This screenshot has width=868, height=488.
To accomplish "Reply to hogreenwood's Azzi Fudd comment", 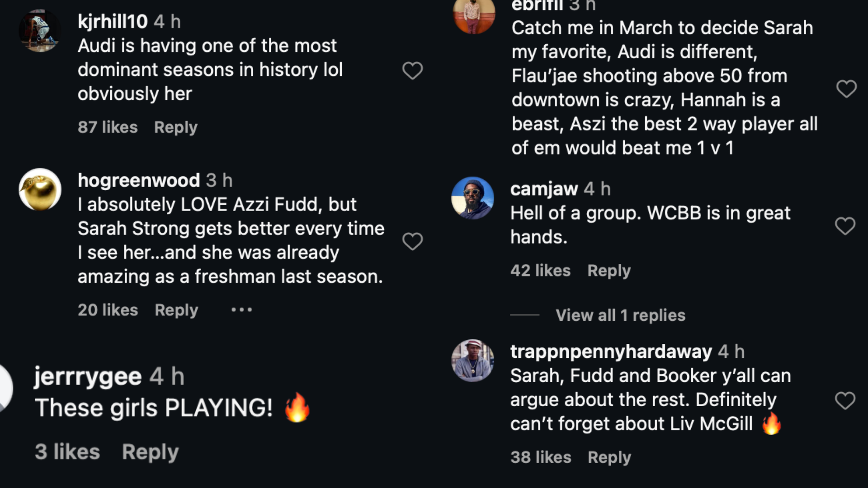I will (x=176, y=310).
